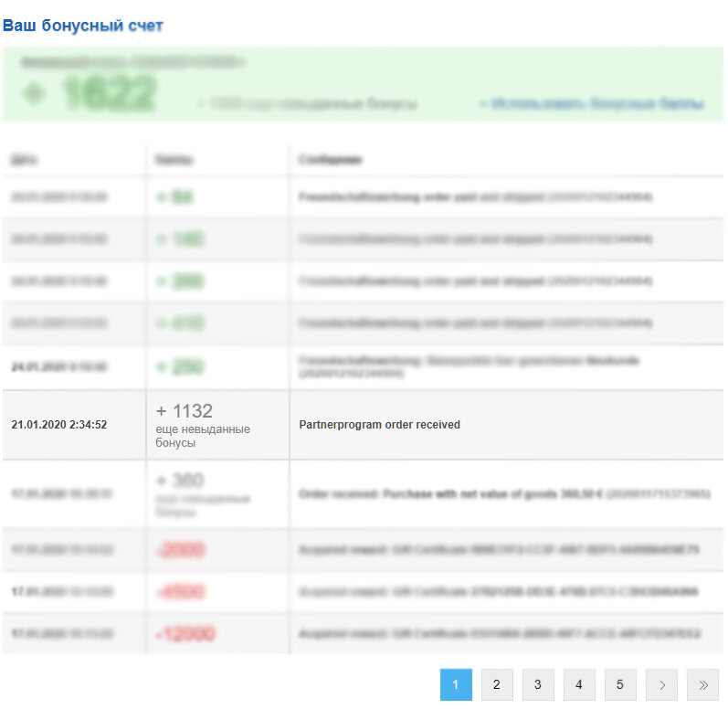Click date 21.01.2020 2:34:52

tap(59, 424)
